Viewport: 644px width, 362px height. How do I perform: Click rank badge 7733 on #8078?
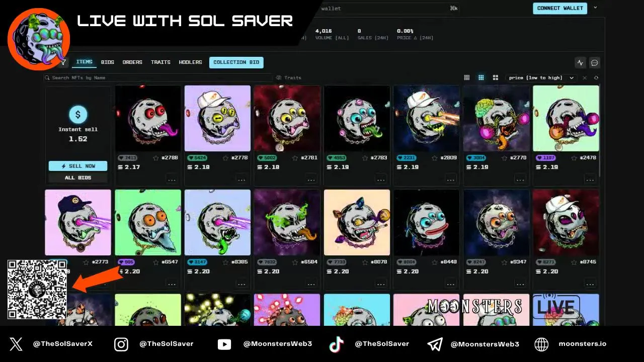(x=337, y=262)
